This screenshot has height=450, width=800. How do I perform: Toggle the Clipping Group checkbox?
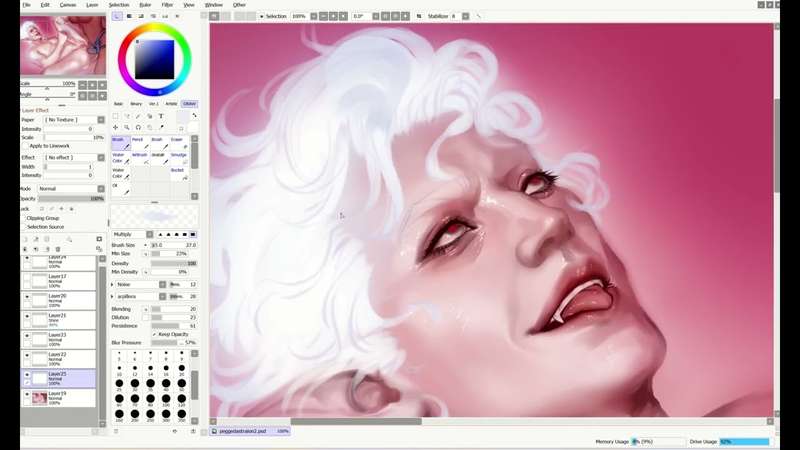click(x=23, y=218)
